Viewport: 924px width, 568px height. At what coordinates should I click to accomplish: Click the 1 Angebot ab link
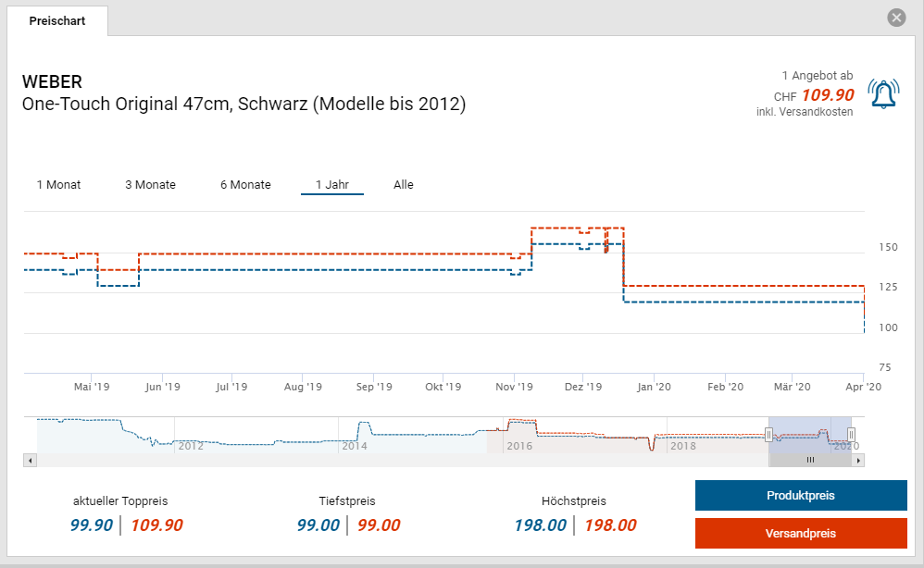818,76
